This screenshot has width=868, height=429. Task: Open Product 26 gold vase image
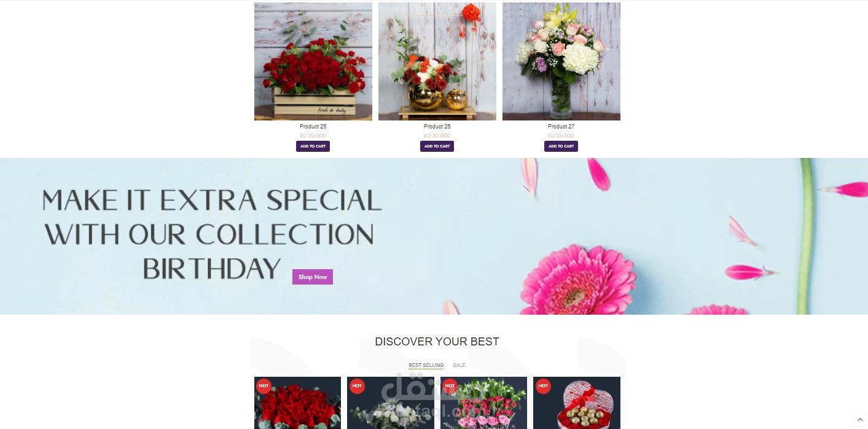437,61
